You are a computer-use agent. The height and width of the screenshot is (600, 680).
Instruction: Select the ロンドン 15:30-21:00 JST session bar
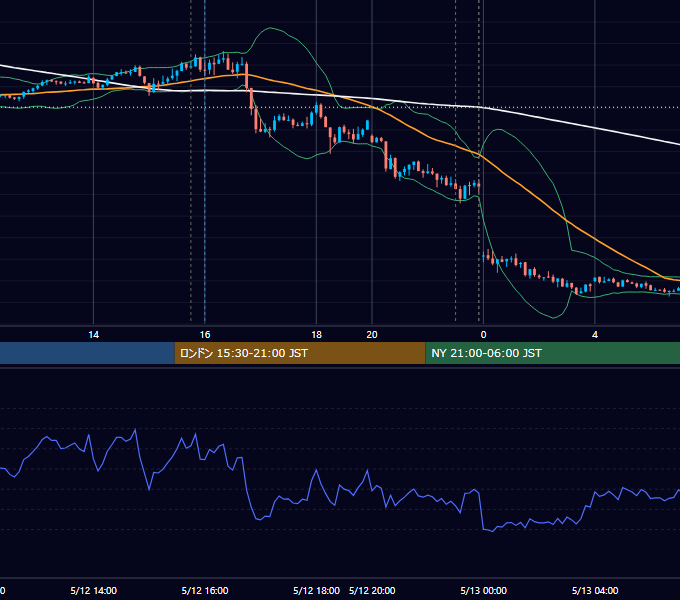300,353
